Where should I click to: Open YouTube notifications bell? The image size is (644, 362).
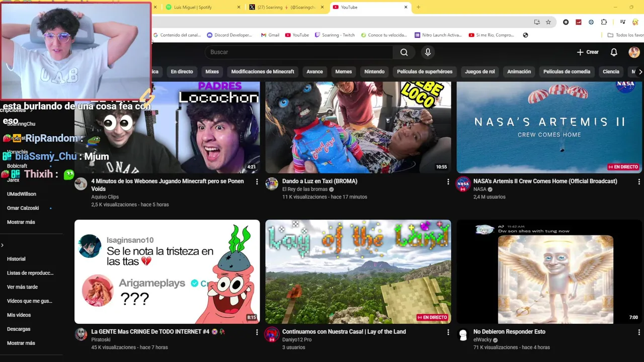pos(614,52)
